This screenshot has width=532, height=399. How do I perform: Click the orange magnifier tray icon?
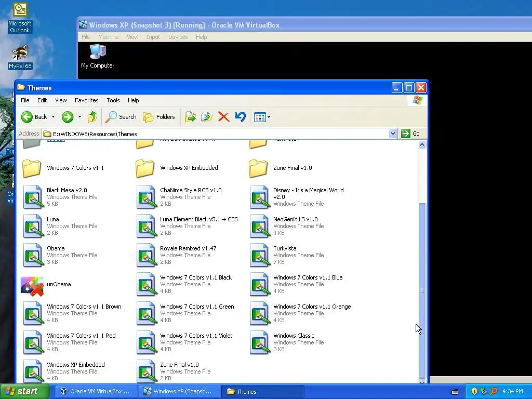click(x=494, y=391)
